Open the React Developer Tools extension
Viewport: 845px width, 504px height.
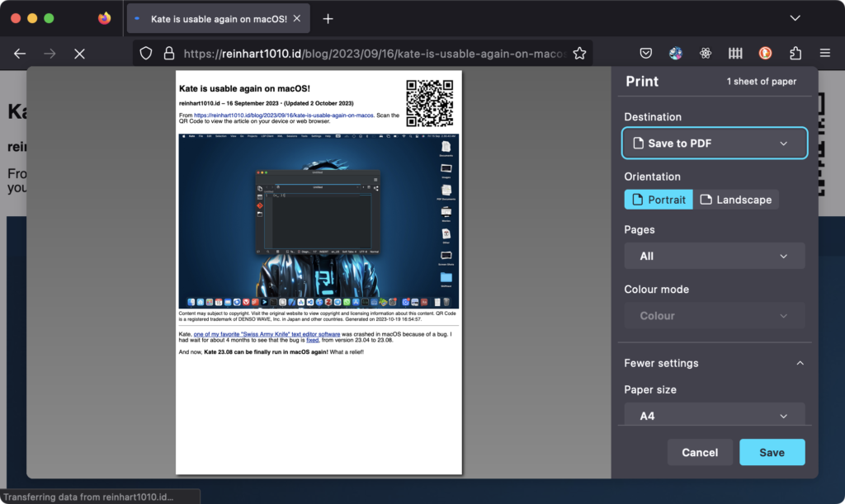tap(706, 53)
